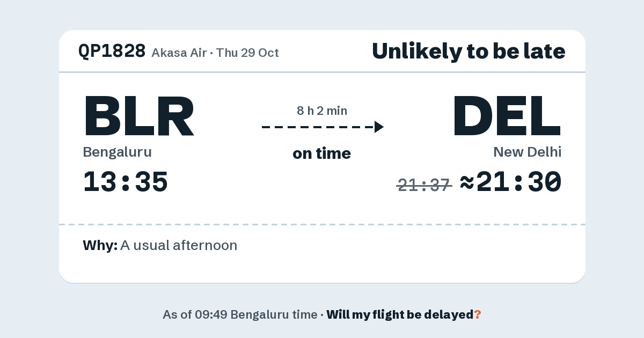
Task: Click the 13:35 departure time
Action: pos(126,182)
